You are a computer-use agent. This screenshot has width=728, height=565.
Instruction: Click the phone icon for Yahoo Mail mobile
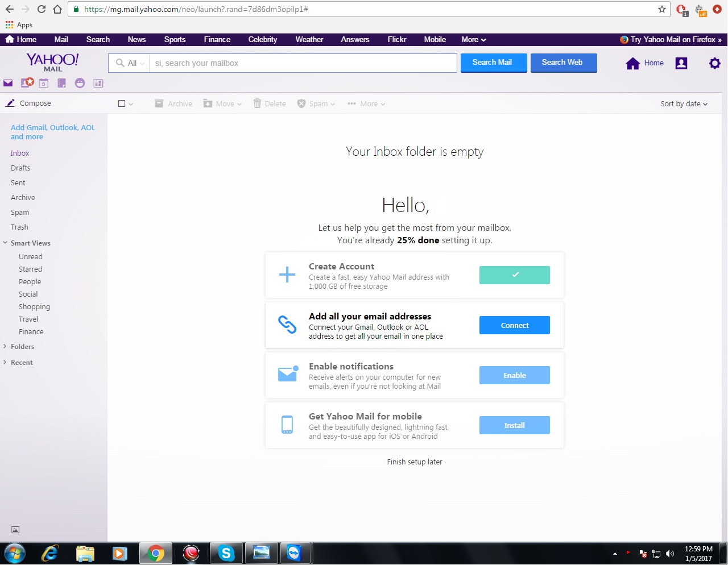287,425
